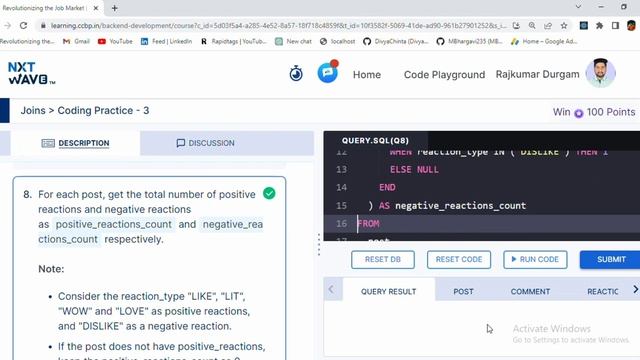Open the New chat bookmark

293,41
